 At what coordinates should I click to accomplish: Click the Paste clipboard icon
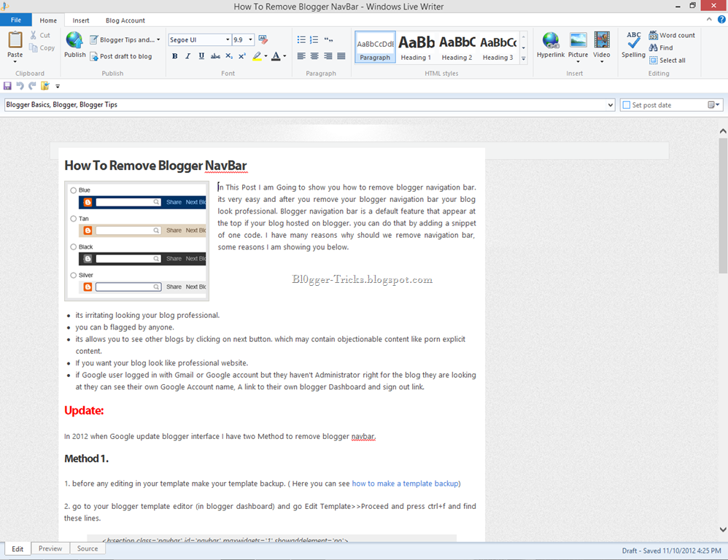click(x=15, y=40)
